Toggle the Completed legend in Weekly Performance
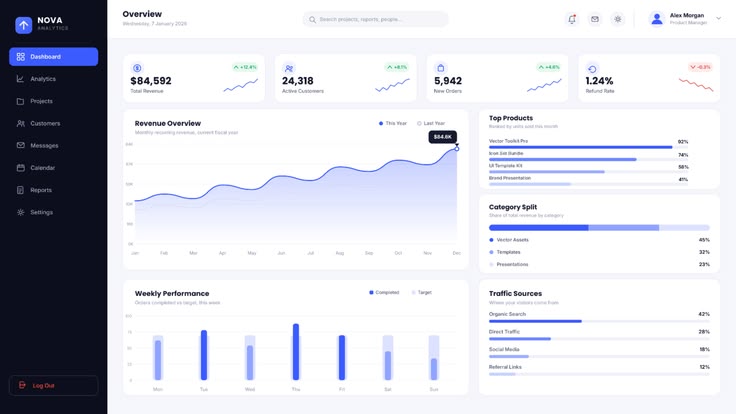 (384, 292)
